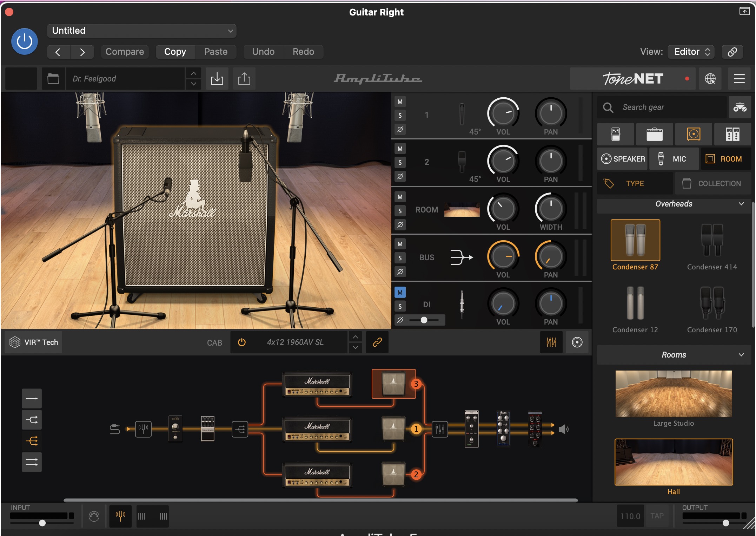Step the Dr. Feelgood preset down
Viewport: 756px width, 536px height.
193,84
